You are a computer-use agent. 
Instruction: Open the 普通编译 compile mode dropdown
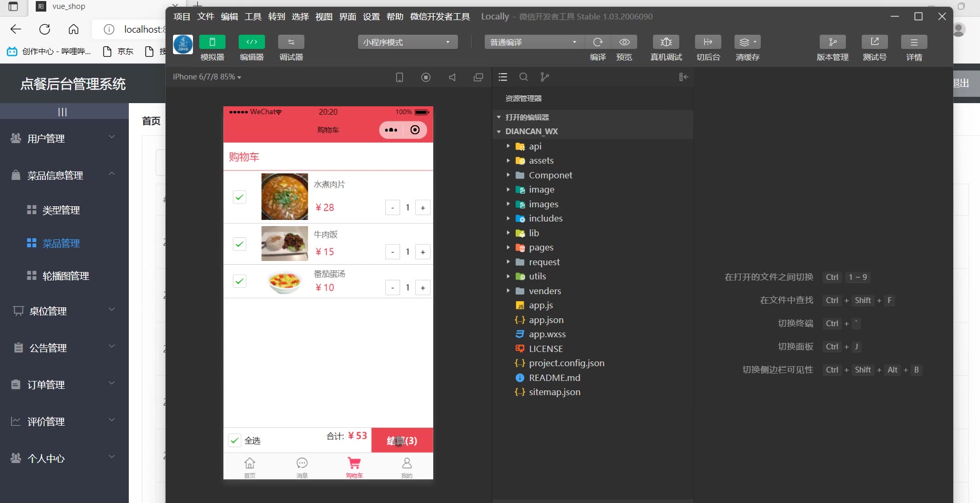coord(534,42)
